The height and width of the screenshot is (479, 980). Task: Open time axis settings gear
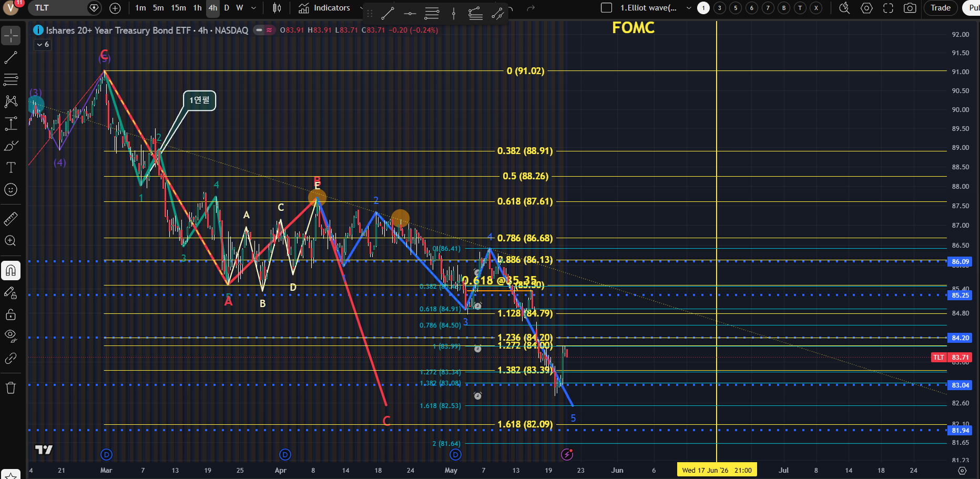[x=962, y=471]
